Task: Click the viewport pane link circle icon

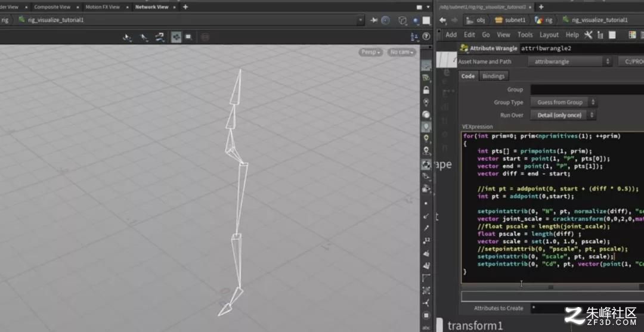Action: pyautogui.click(x=385, y=20)
